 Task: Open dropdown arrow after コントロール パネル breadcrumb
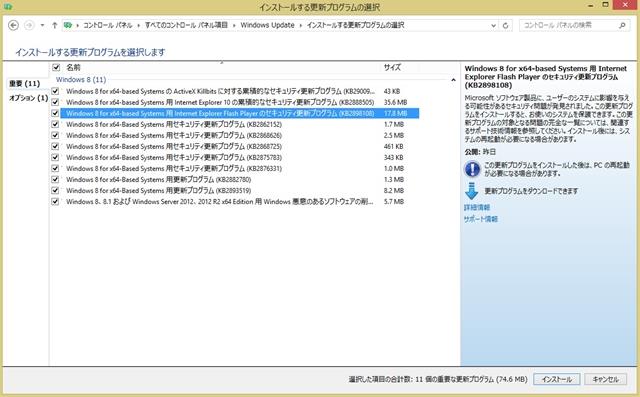pos(139,25)
